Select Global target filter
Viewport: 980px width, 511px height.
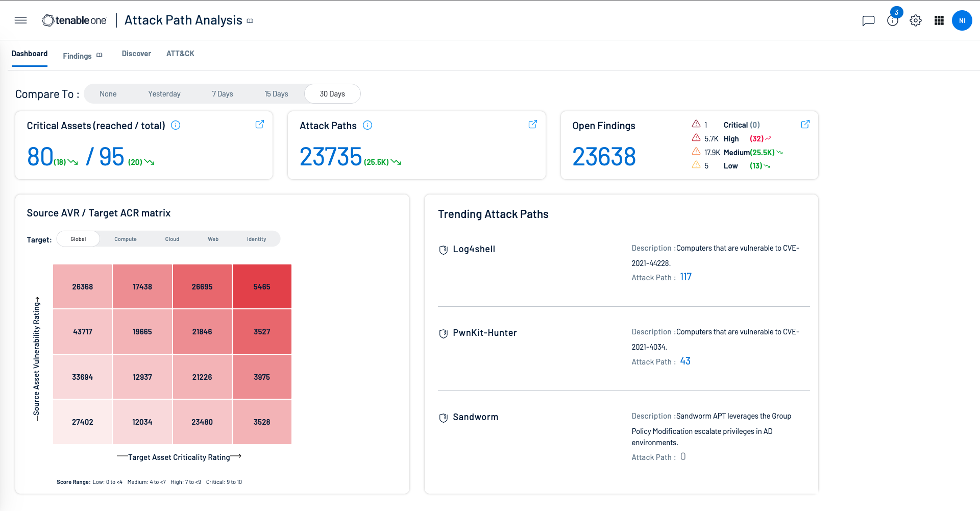coord(78,239)
